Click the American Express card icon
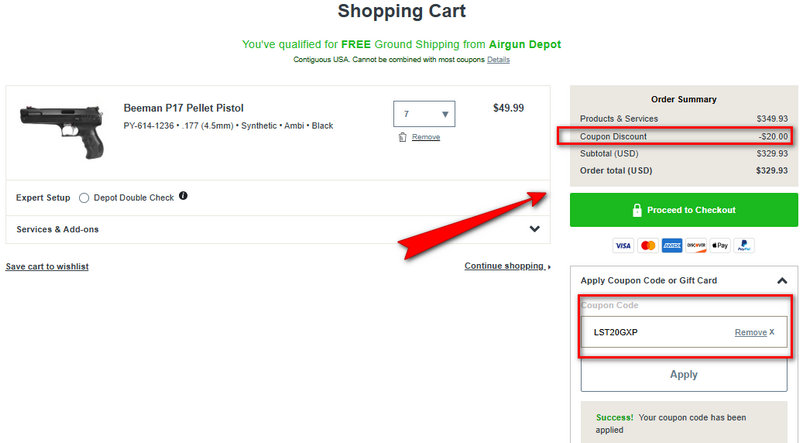This screenshot has height=443, width=800. tap(672, 245)
